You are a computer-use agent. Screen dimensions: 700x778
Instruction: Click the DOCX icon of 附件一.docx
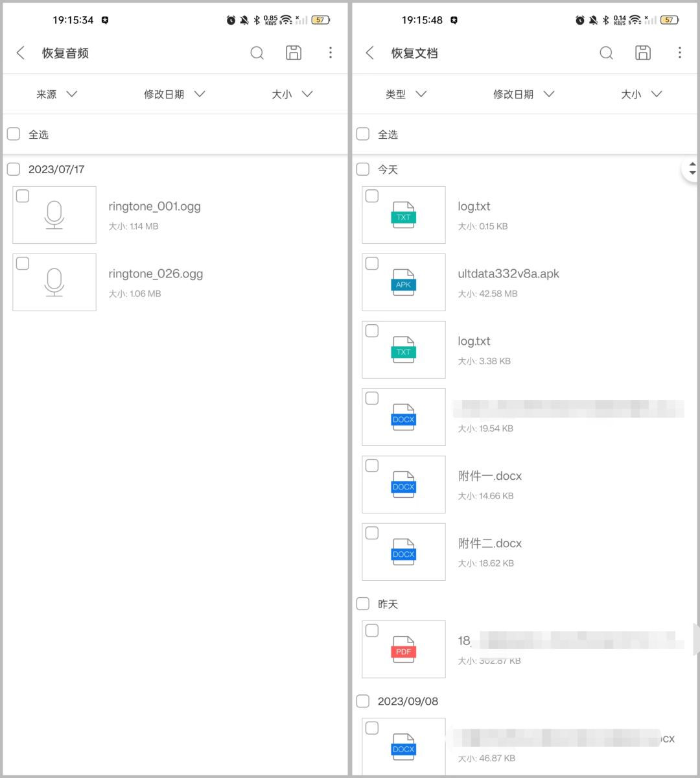click(x=403, y=484)
